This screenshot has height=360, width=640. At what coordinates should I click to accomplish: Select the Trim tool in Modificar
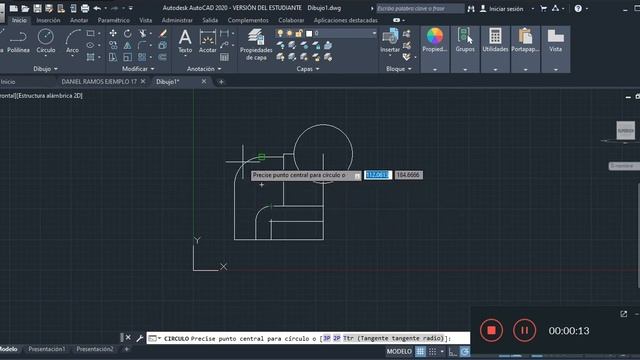[x=142, y=33]
